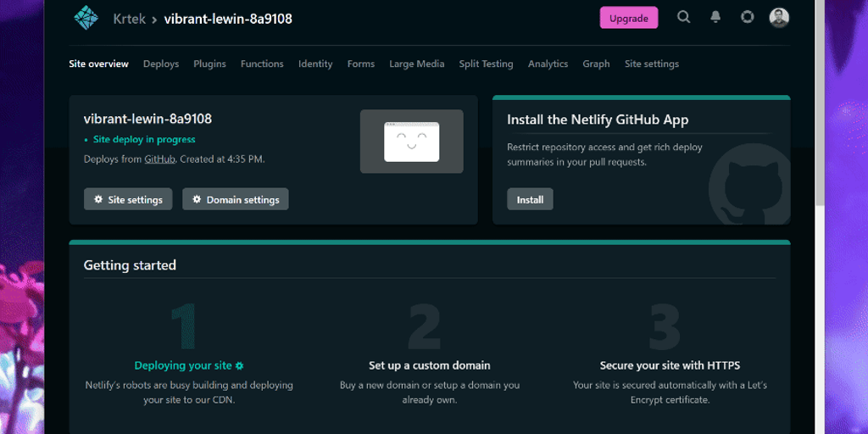
Task: Open the Analytics tab
Action: coord(548,64)
